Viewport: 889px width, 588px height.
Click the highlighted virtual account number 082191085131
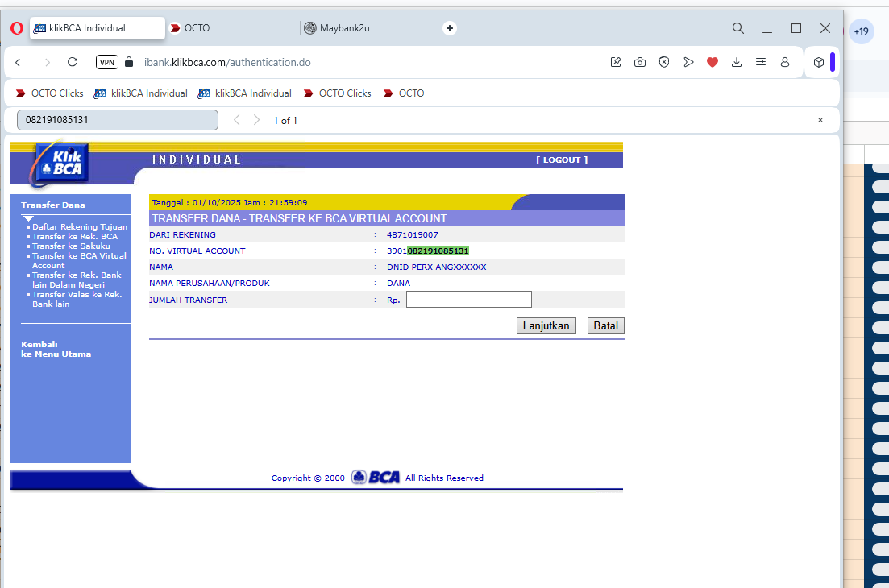click(x=438, y=251)
